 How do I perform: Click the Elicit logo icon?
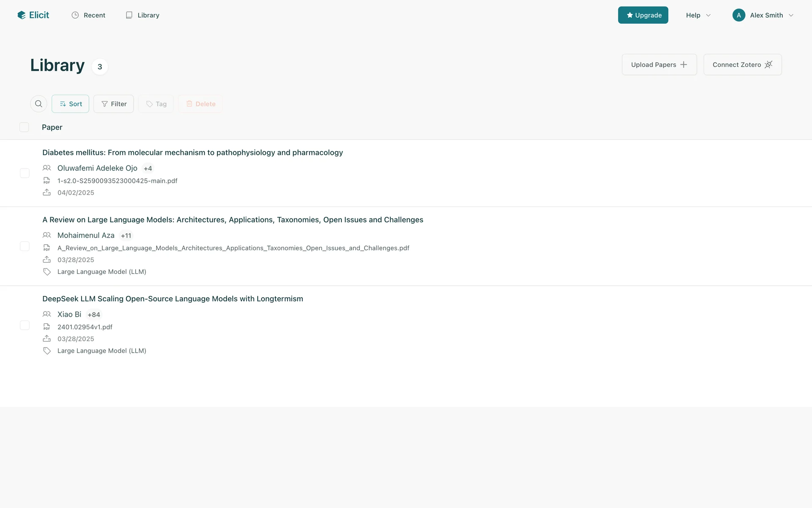[22, 15]
